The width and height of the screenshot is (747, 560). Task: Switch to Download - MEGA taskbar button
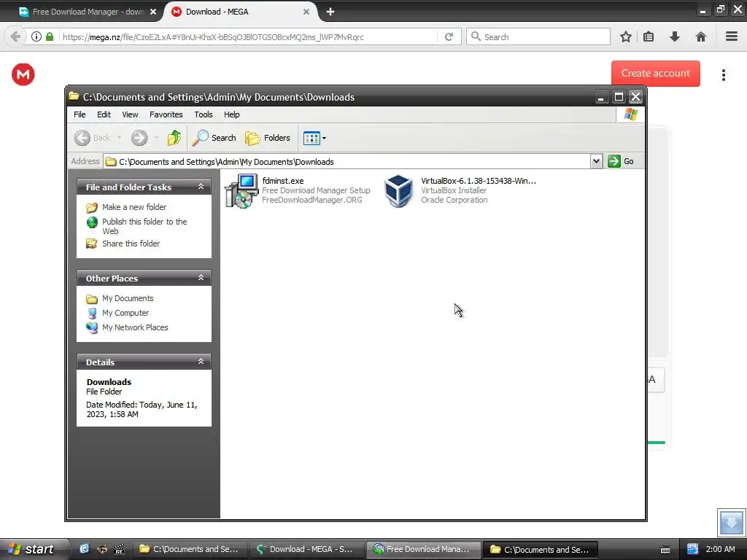pos(307,549)
